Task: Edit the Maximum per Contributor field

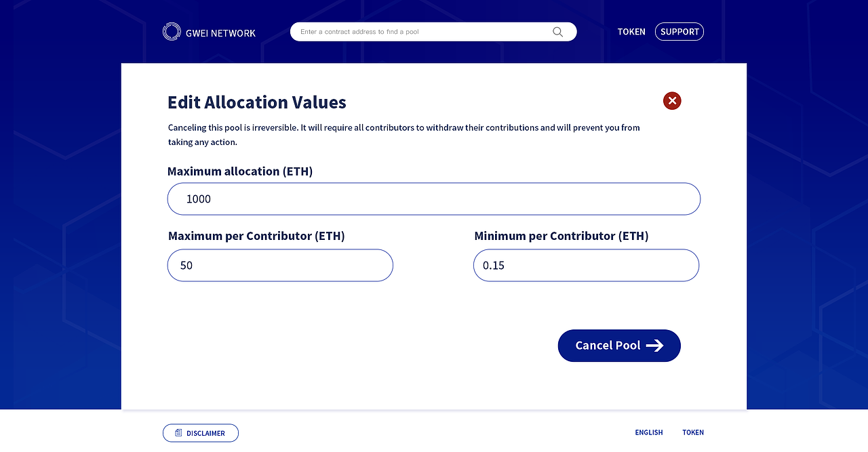Action: click(x=280, y=266)
